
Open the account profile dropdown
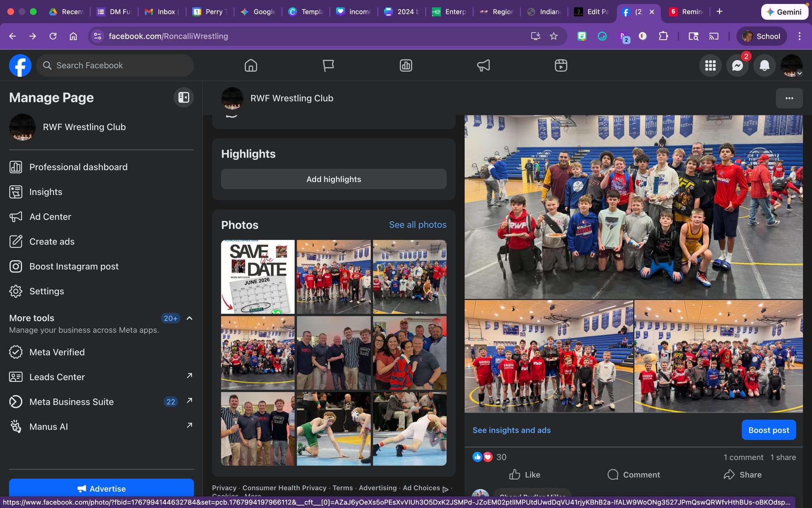click(791, 65)
